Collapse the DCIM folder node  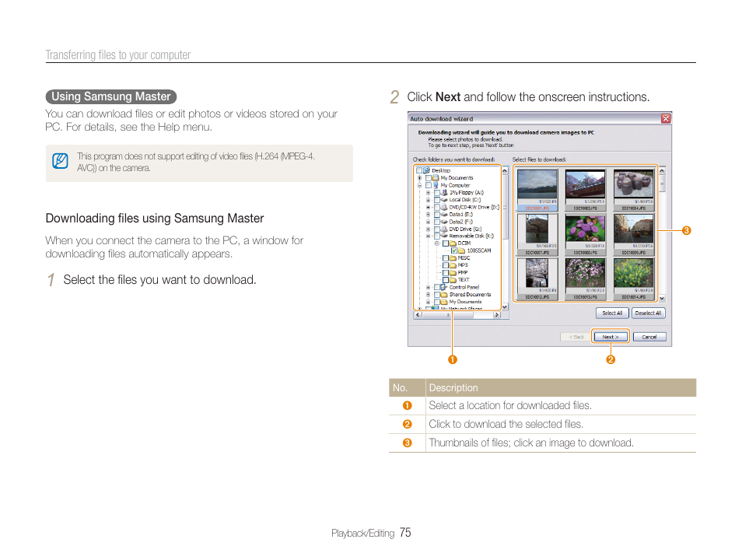pyautogui.click(x=437, y=243)
